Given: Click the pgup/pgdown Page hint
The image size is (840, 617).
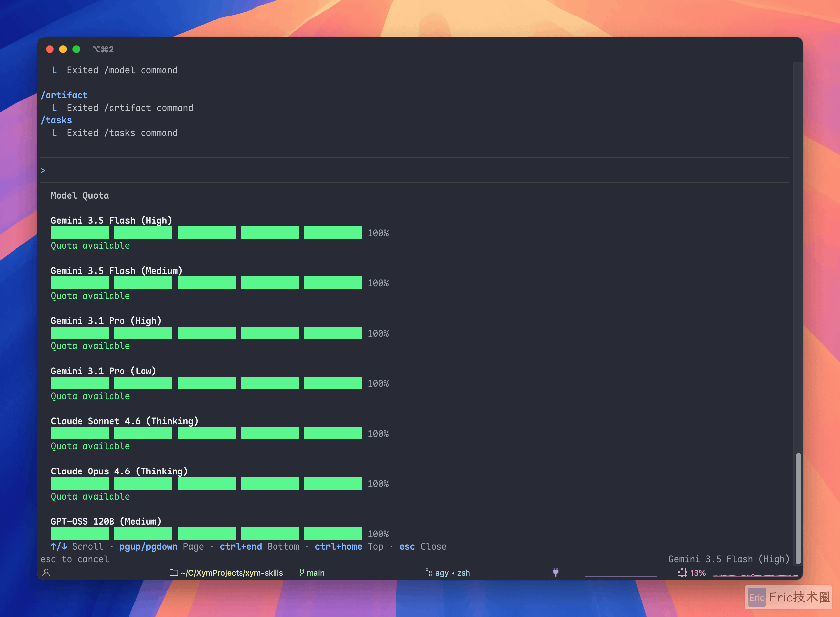Looking at the screenshot, I should click(x=161, y=546).
